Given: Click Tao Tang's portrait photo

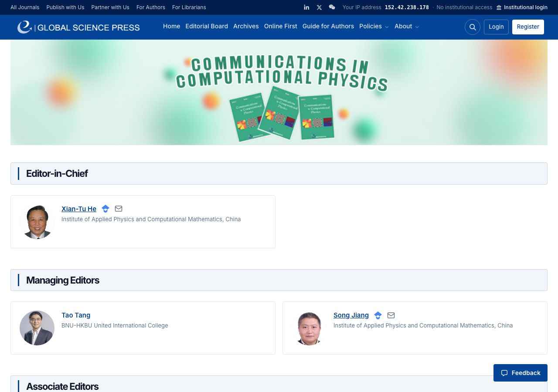Looking at the screenshot, I should pyautogui.click(x=37, y=328).
